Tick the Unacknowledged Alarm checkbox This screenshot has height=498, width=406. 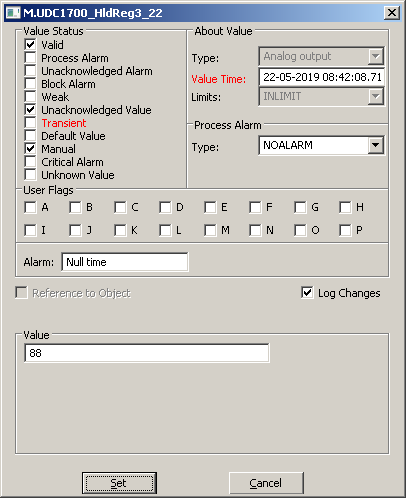pos(30,70)
